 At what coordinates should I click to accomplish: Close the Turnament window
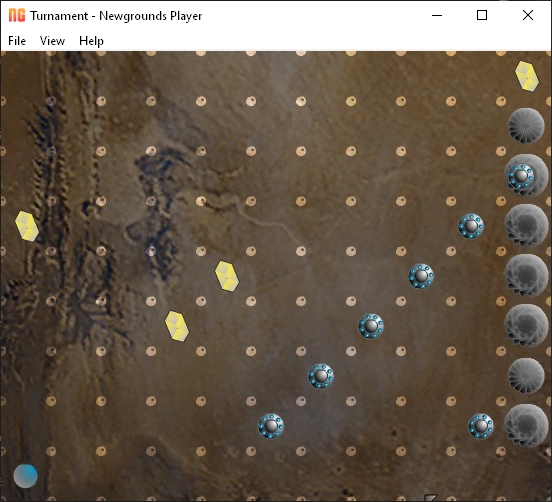pos(528,15)
